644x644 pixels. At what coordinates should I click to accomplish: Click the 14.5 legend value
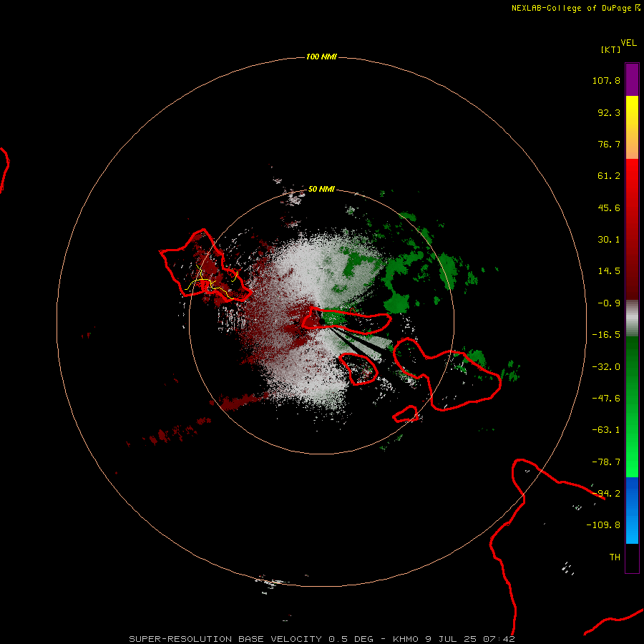[x=609, y=271]
